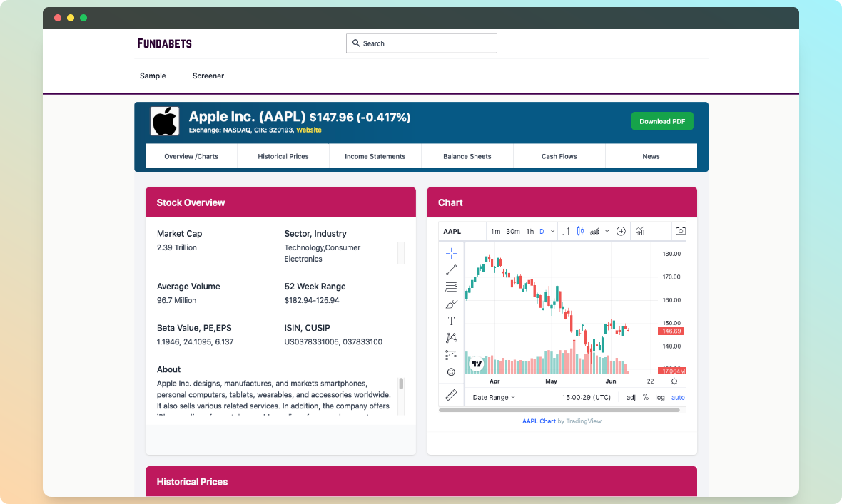The image size is (842, 504).
Task: Select the crosshair cursor tool
Action: coord(451,253)
